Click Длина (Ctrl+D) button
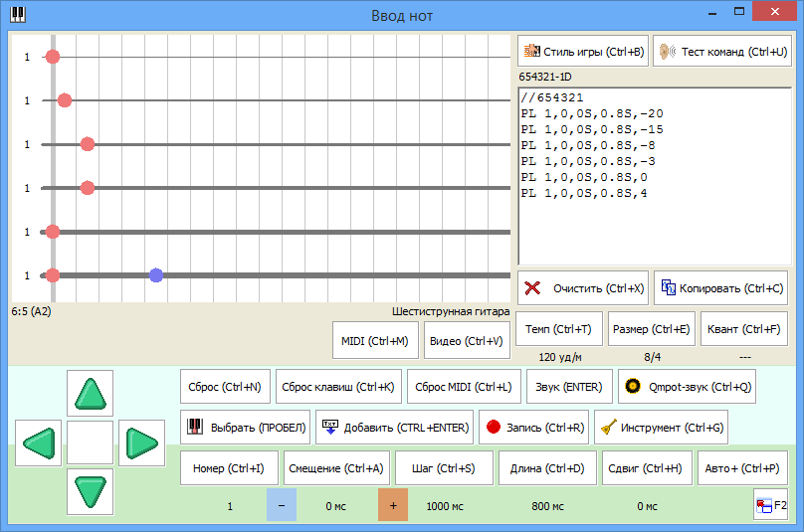Viewport: 804px width, 532px height. click(547, 468)
